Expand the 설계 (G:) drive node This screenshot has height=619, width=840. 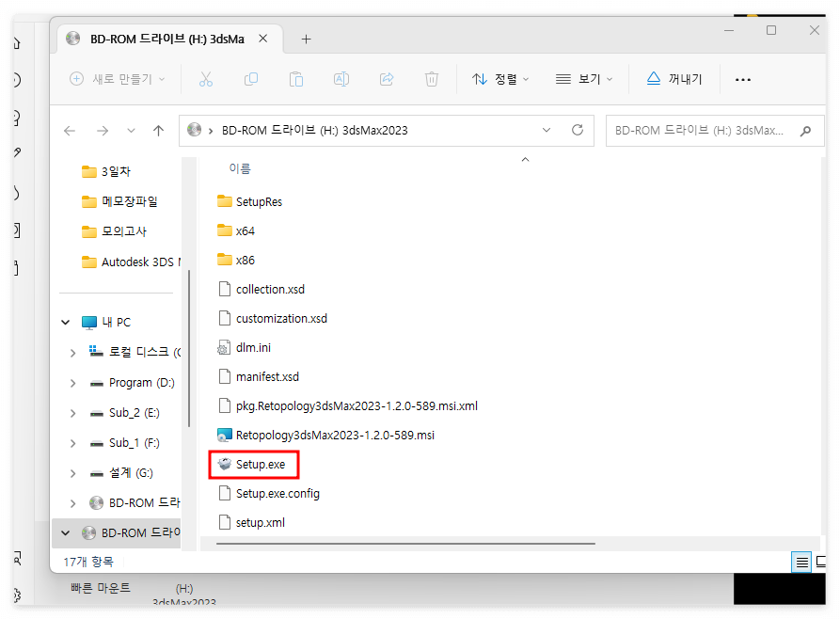(x=72, y=473)
